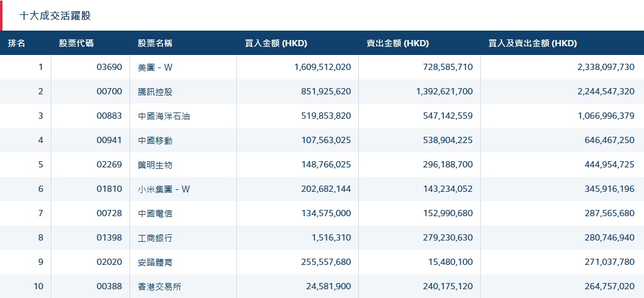Open stock name 香港交易所
The width and height of the screenshot is (644, 298).
(x=159, y=287)
